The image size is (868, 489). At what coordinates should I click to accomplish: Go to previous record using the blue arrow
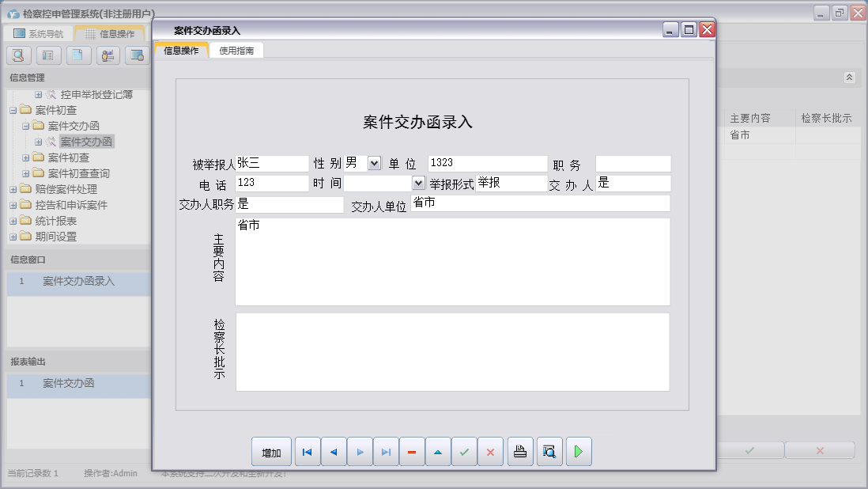tap(333, 451)
